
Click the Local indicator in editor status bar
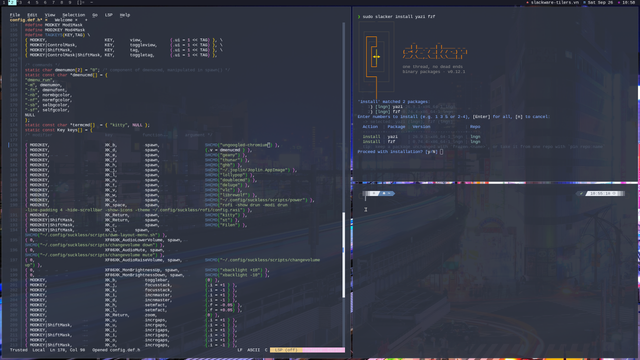point(39,350)
